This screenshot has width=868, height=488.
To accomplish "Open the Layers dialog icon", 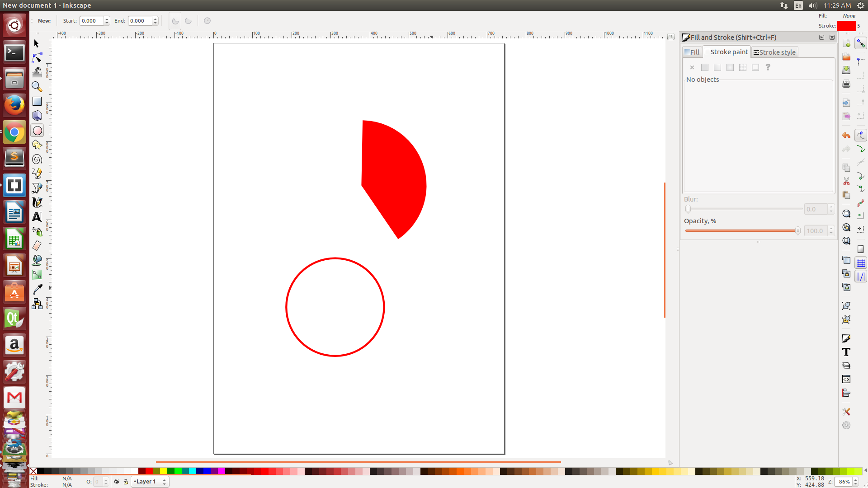I will tap(846, 366).
